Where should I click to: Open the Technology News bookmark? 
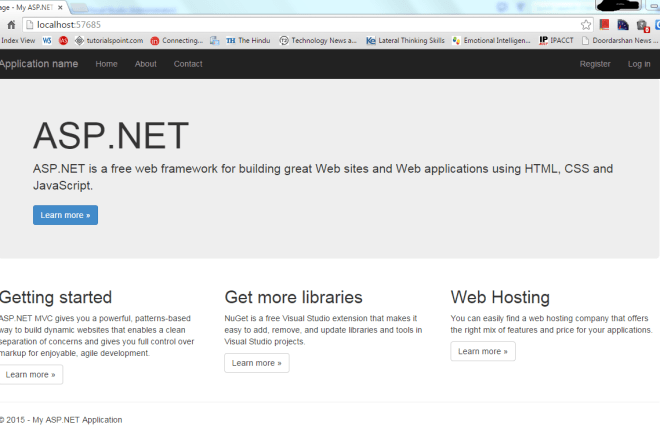(318, 40)
